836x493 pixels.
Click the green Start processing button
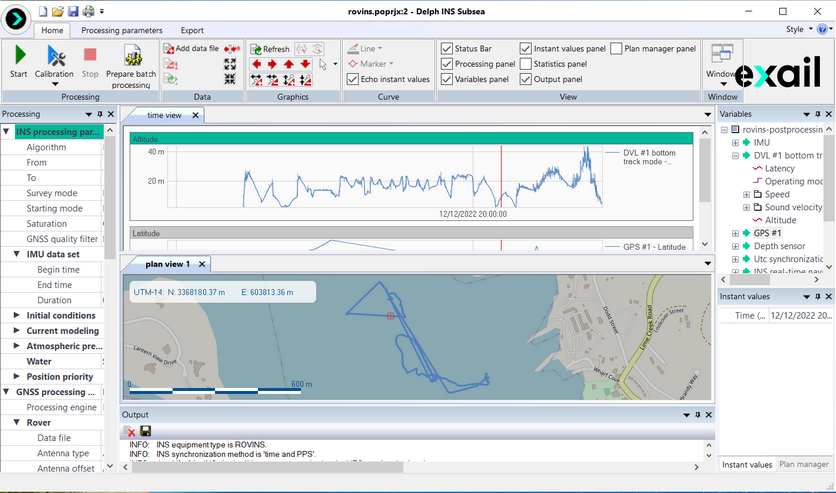19,60
